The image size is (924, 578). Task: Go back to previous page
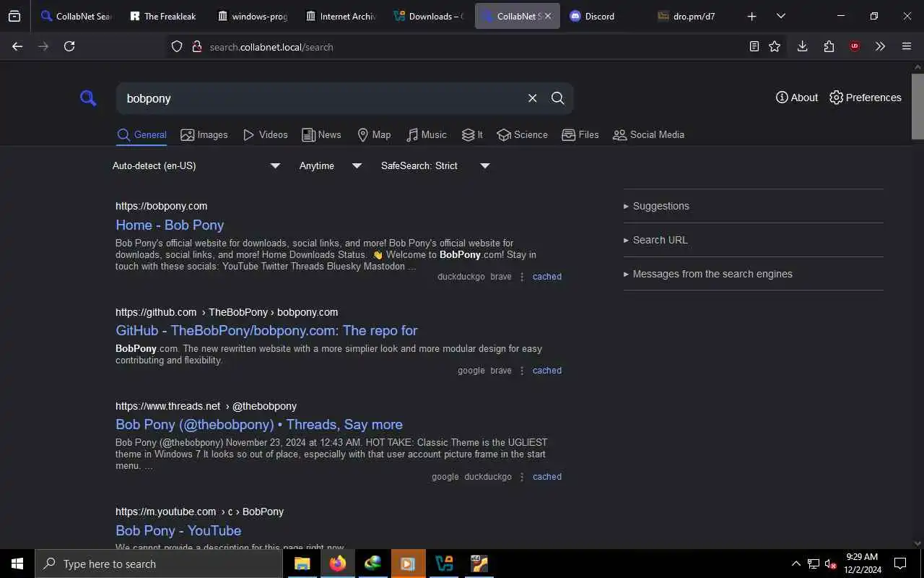17,46
